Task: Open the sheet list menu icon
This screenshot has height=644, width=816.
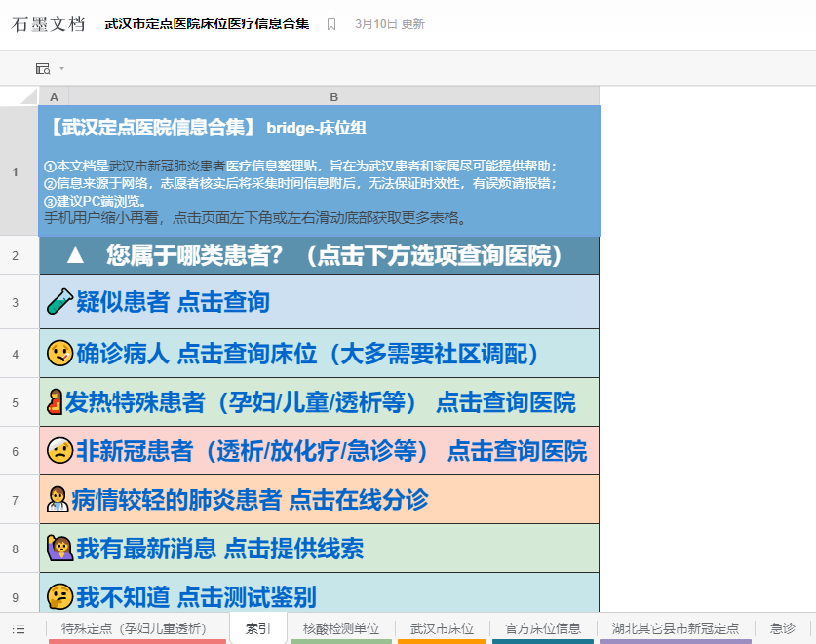Action: [19, 628]
